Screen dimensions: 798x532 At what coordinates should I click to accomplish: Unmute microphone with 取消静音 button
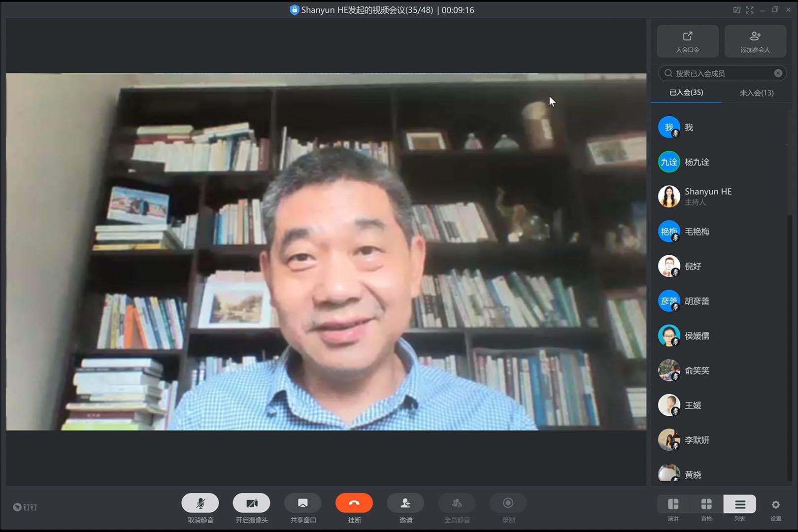tap(200, 503)
